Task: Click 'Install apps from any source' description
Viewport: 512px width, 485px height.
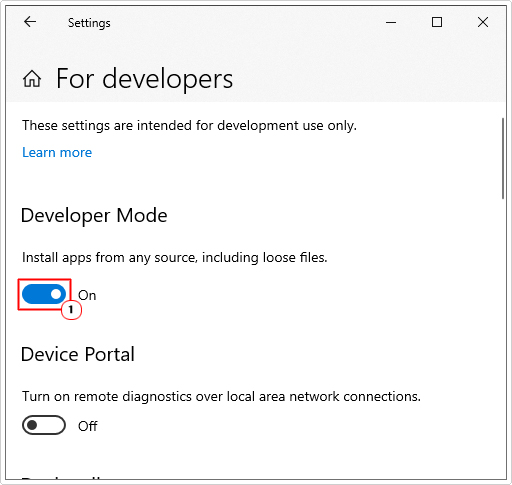Action: [175, 258]
